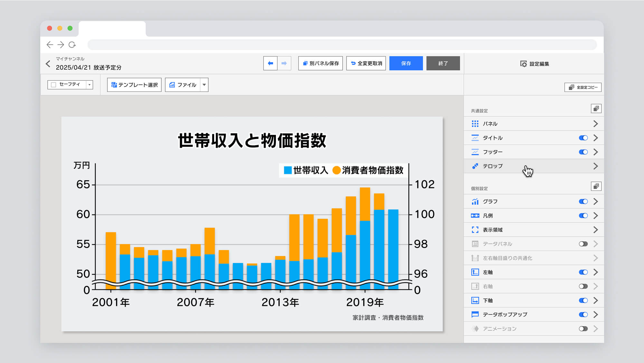This screenshot has width=644, height=363.
Task: Toggle the フッター switch
Action: (x=583, y=152)
